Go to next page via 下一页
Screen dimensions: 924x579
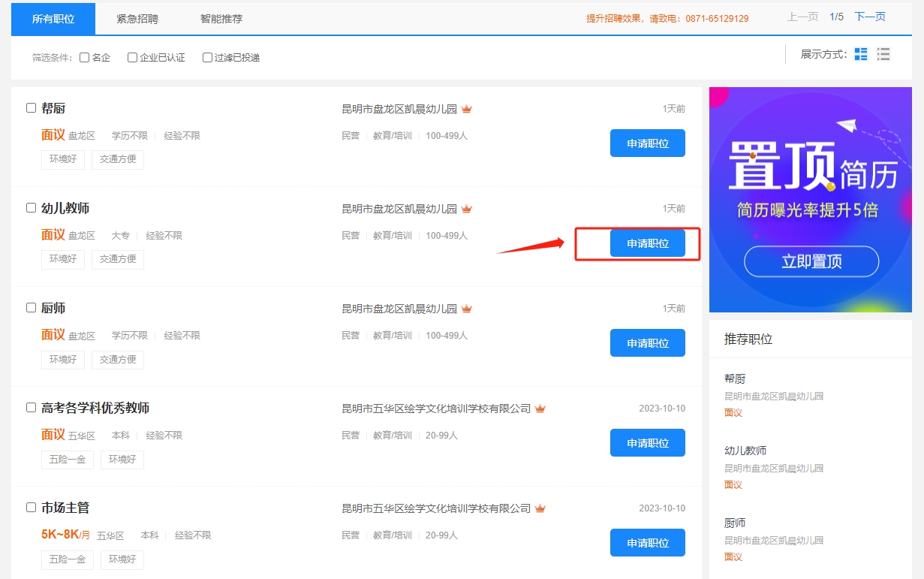click(870, 17)
